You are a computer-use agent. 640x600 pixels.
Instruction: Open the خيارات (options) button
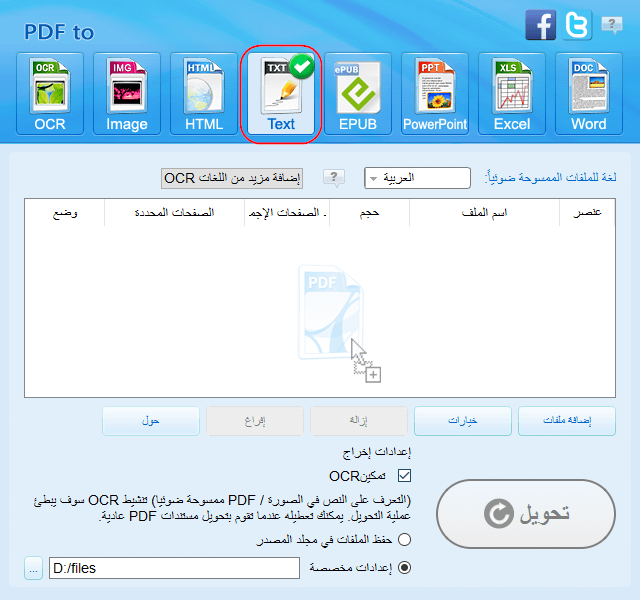pos(463,421)
